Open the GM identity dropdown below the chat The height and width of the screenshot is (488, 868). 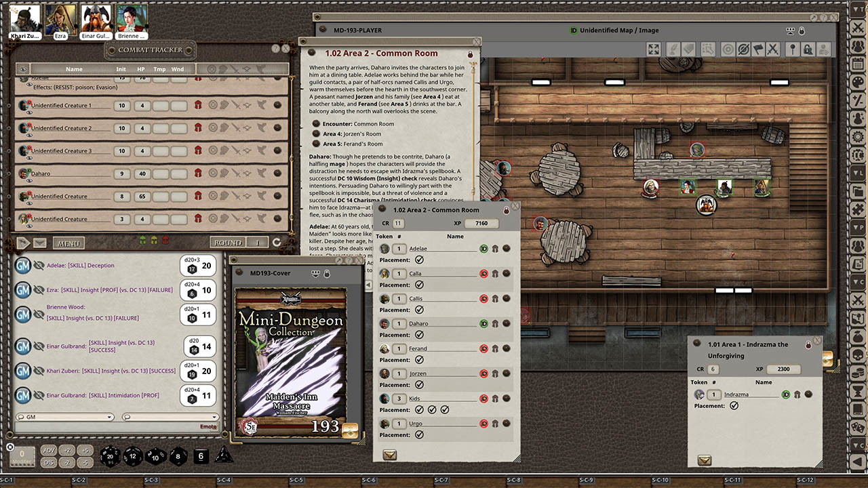(x=64, y=417)
